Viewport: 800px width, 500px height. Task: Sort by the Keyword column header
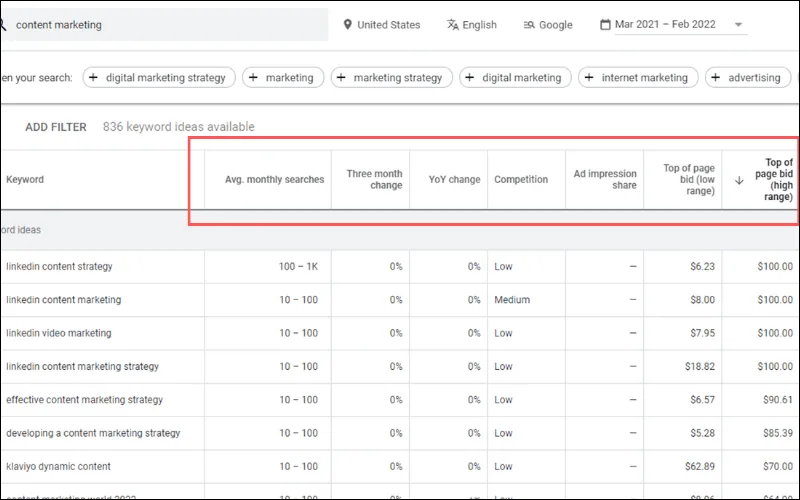[x=25, y=180]
